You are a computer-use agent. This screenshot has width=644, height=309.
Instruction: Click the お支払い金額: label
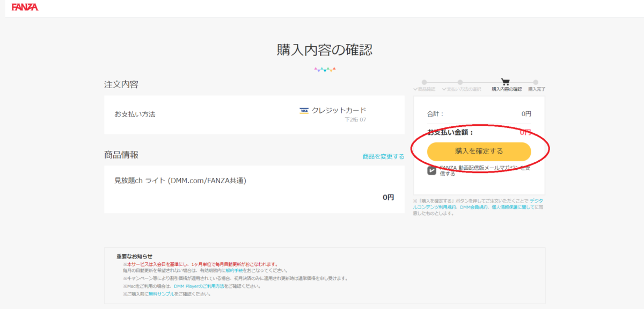click(x=450, y=132)
